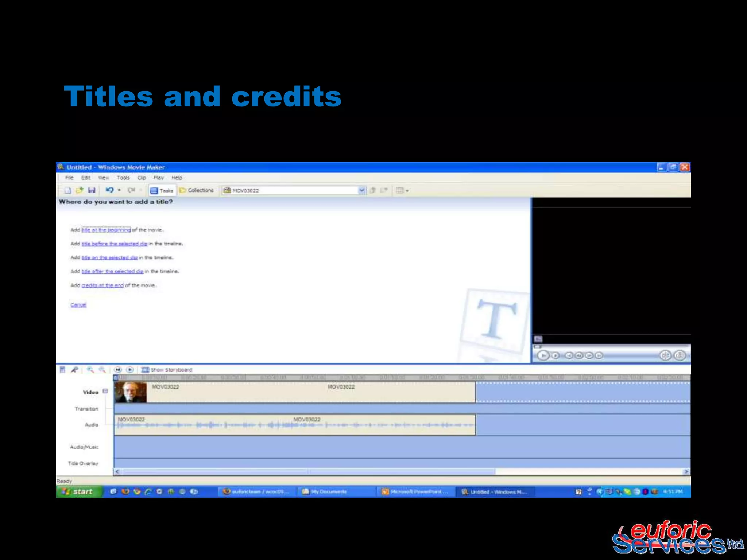The width and height of the screenshot is (747, 560).
Task: Switch to Untitled - Windows Movie Maker taskbar button
Action: coord(495,492)
